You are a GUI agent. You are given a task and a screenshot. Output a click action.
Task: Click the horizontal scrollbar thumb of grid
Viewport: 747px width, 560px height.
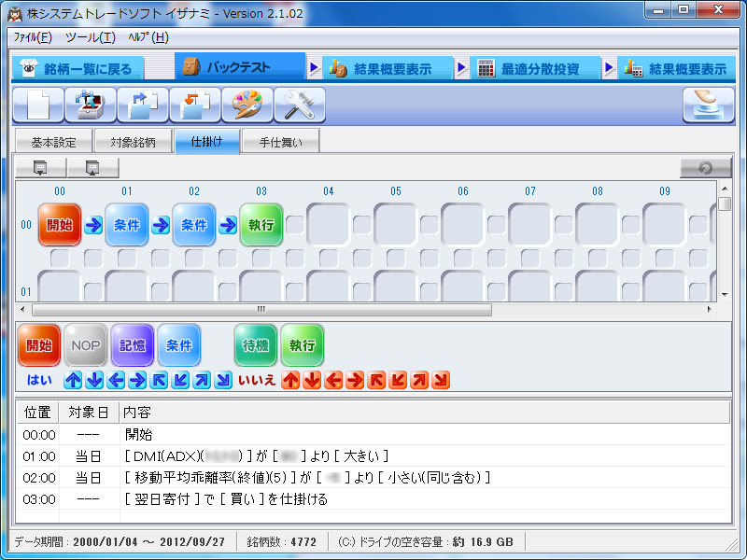261,310
